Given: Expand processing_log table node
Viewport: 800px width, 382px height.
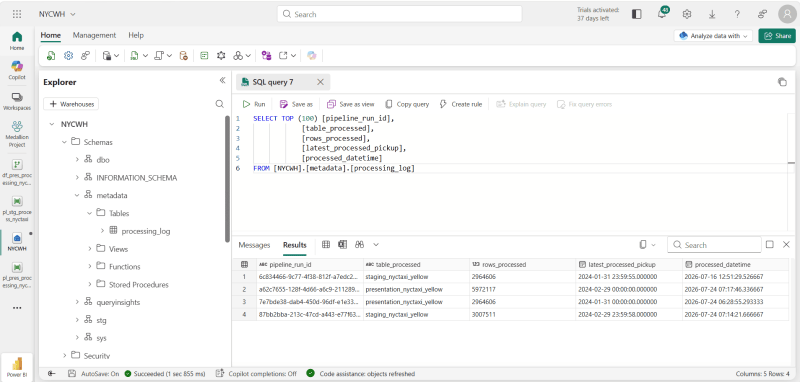Looking at the screenshot, I should 102,231.
